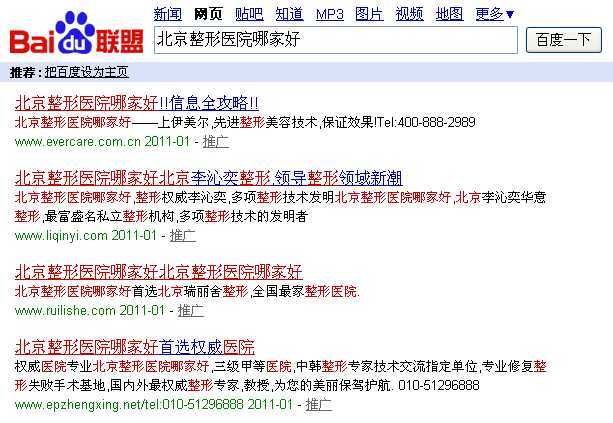Click the Baidu 联盟 logo
Image resolution: width=613 pixels, height=423 pixels.
[x=76, y=33]
